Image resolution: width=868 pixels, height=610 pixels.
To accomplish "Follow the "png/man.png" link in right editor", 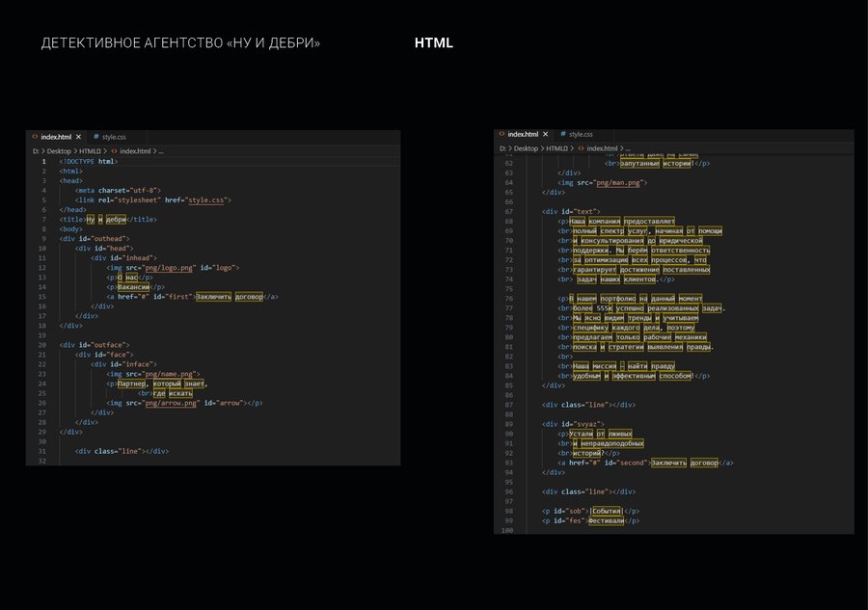I will [x=618, y=182].
